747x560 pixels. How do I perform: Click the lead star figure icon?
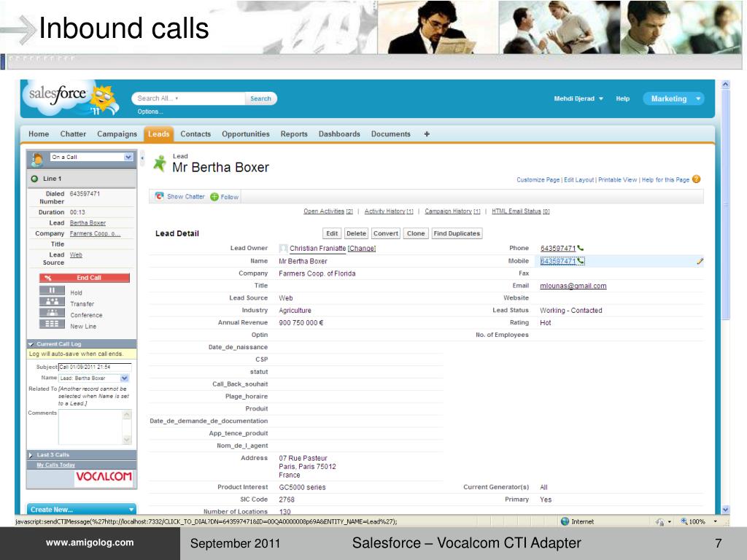[160, 163]
